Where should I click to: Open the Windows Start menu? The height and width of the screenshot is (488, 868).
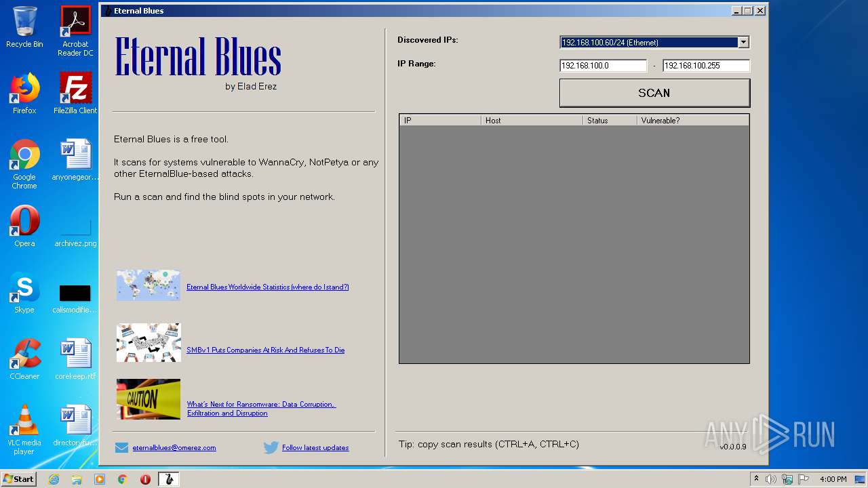pyautogui.click(x=19, y=479)
